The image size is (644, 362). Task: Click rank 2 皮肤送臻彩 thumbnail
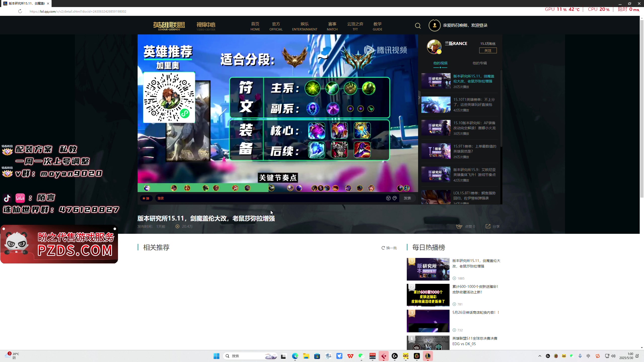pos(428,295)
